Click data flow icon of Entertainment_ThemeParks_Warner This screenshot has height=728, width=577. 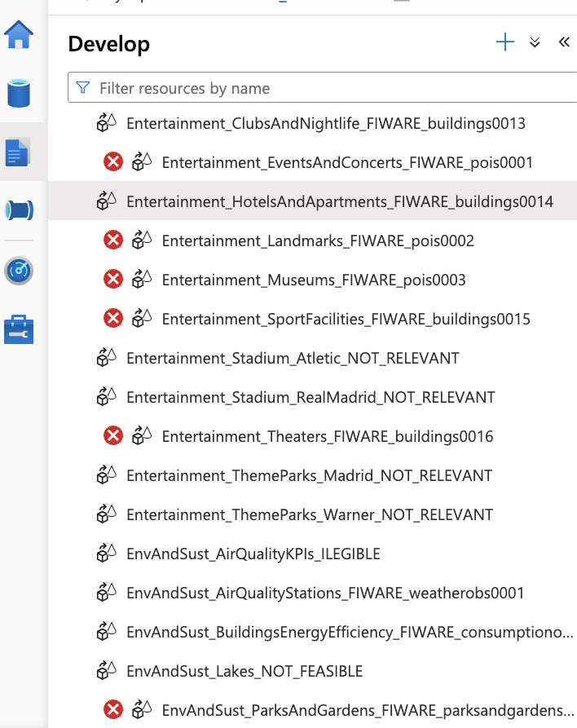[x=106, y=514]
